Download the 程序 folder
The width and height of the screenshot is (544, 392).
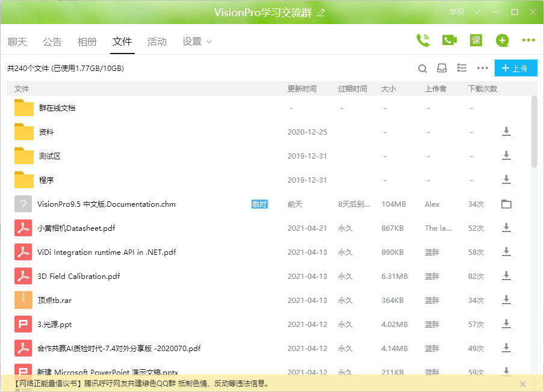pos(506,180)
